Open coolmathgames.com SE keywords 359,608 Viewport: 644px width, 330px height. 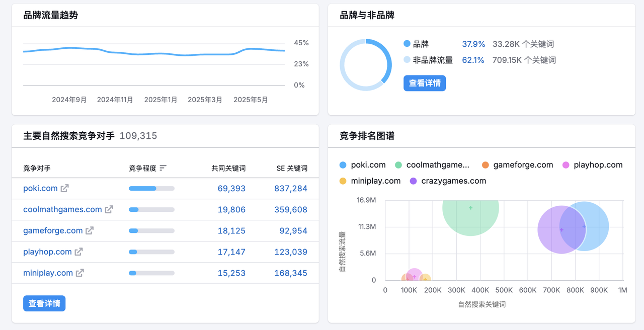pos(291,210)
